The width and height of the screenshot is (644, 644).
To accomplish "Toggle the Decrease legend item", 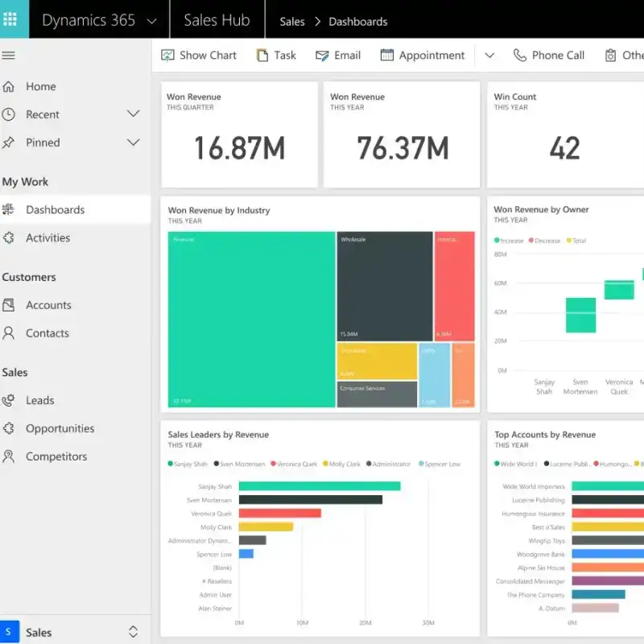I will coord(544,241).
